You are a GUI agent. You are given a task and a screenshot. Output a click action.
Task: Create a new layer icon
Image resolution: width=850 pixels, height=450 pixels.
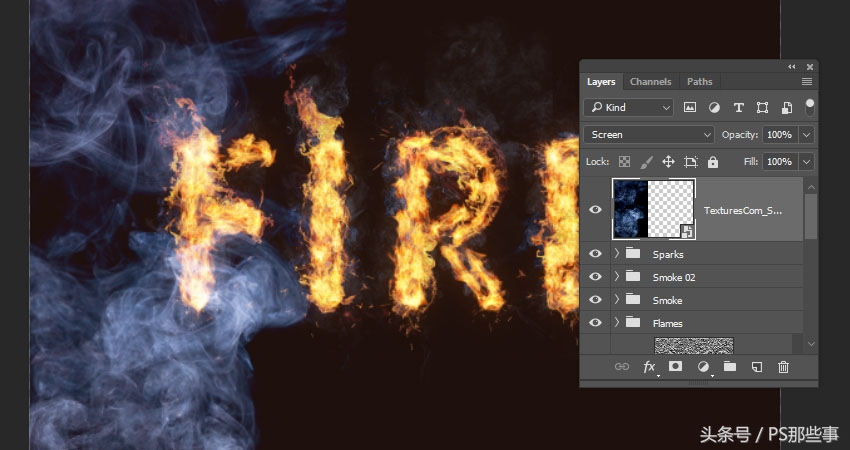tap(757, 367)
